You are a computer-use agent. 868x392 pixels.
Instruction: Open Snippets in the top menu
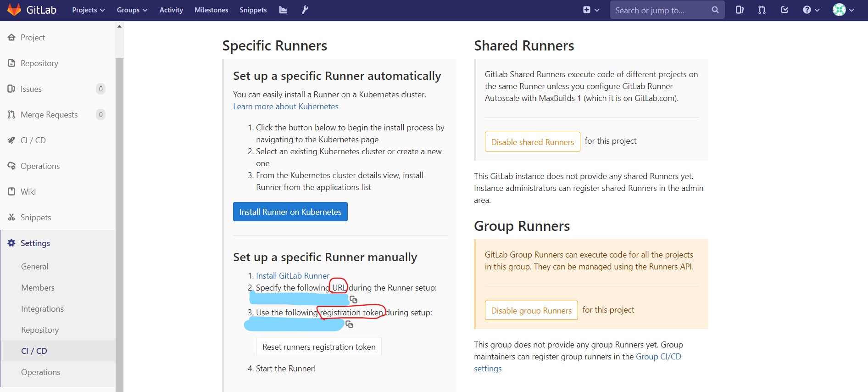(x=253, y=10)
